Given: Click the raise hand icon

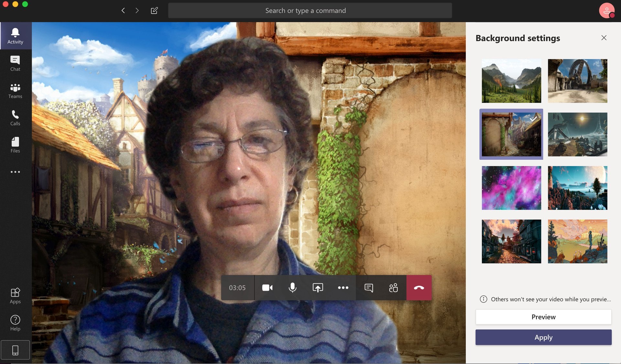Looking at the screenshot, I should tap(343, 287).
